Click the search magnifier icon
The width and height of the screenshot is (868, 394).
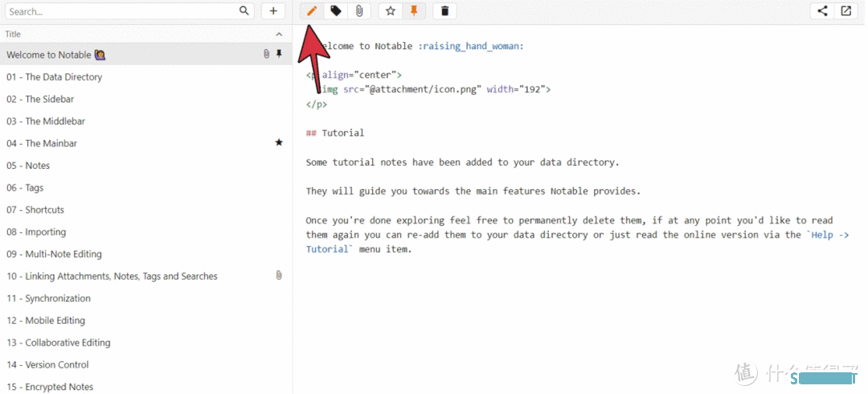click(244, 11)
